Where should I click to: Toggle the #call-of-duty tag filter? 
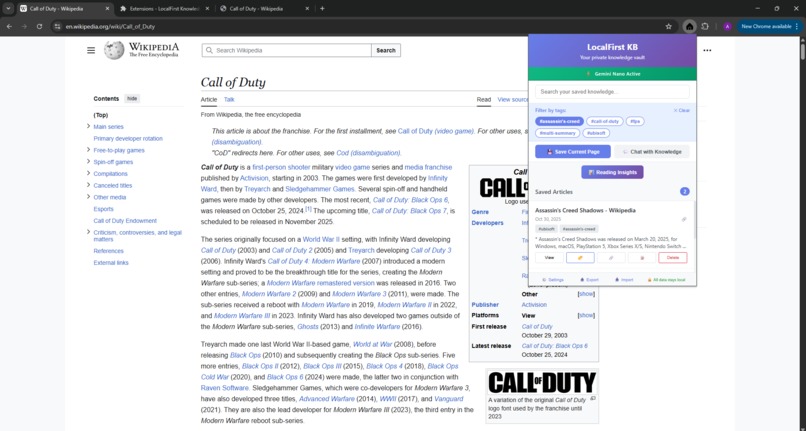[x=604, y=121]
